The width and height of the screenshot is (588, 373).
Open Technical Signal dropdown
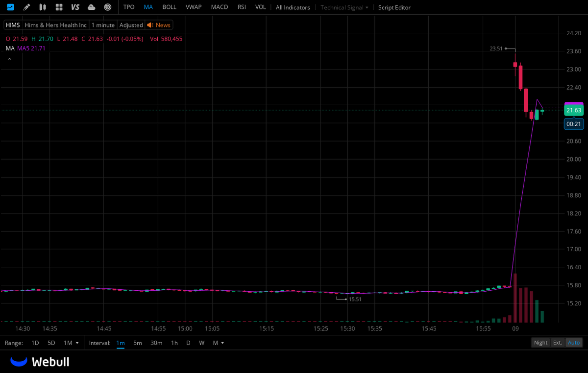click(x=344, y=7)
